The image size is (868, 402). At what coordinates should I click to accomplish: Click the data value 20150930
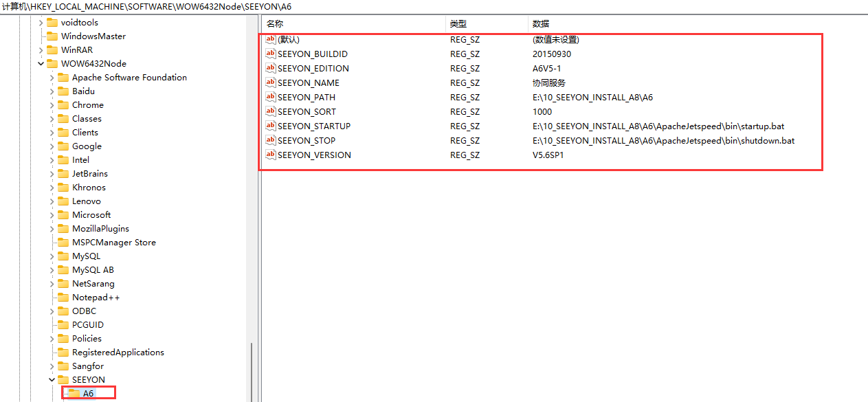coord(552,54)
